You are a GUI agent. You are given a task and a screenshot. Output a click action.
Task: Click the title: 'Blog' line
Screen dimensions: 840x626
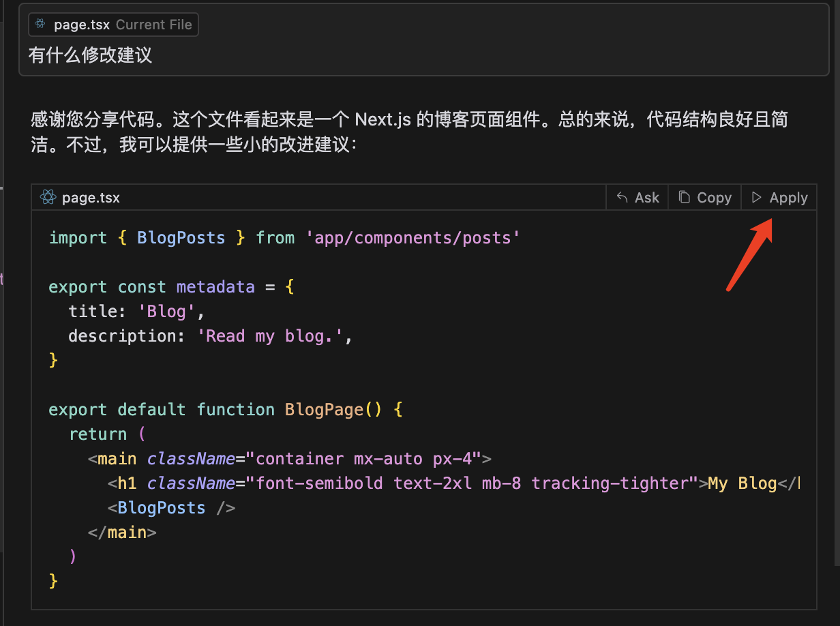pos(136,312)
